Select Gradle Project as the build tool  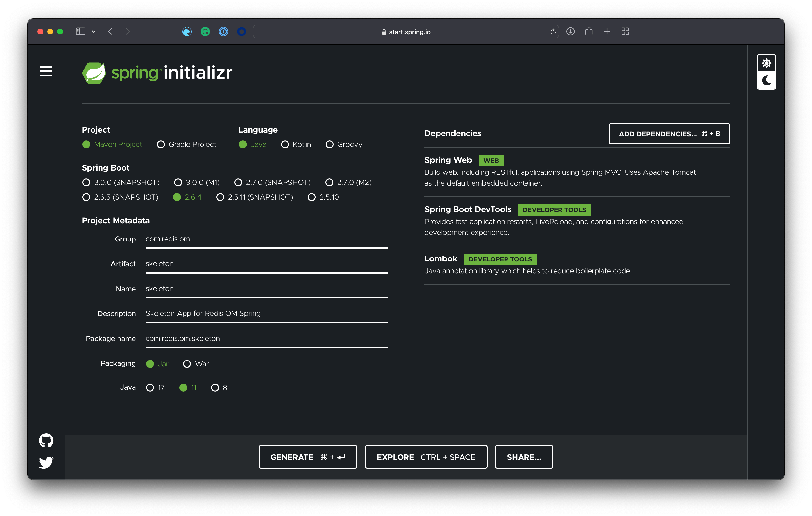coord(161,144)
